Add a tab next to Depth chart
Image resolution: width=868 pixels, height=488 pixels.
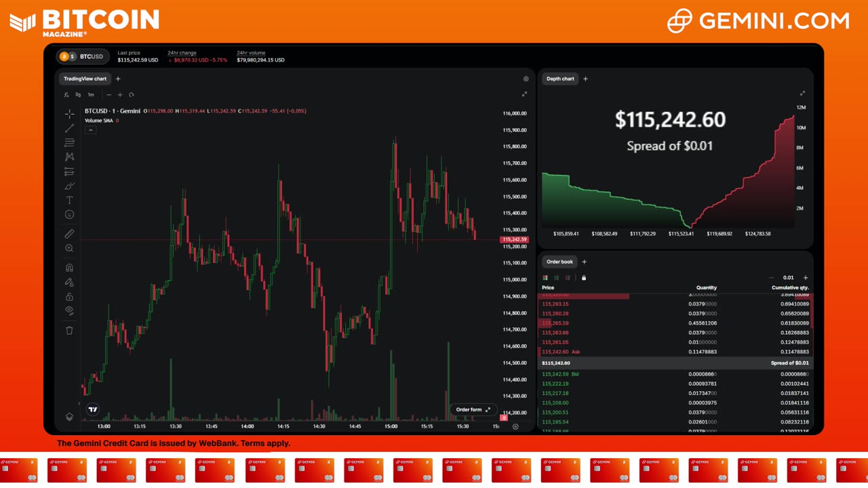pyautogui.click(x=586, y=79)
